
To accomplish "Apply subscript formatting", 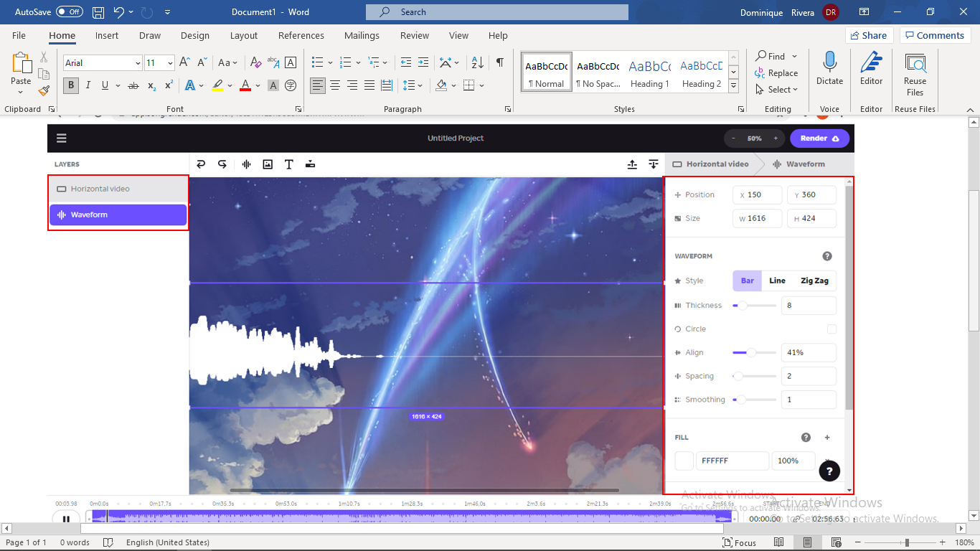I will click(x=151, y=85).
